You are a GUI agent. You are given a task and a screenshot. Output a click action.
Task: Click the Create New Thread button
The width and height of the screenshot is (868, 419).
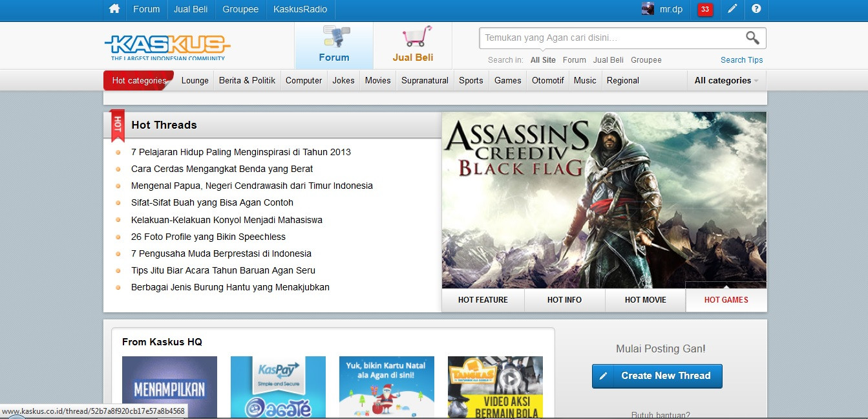657,376
